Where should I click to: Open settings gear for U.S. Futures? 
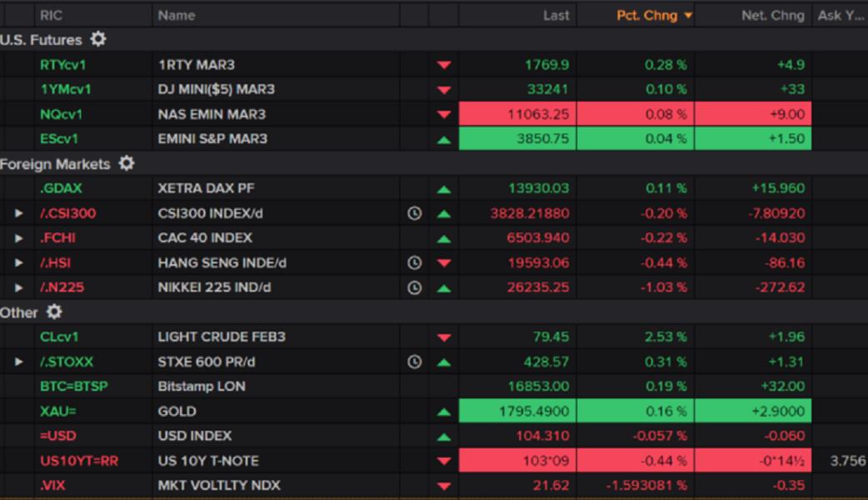click(98, 39)
